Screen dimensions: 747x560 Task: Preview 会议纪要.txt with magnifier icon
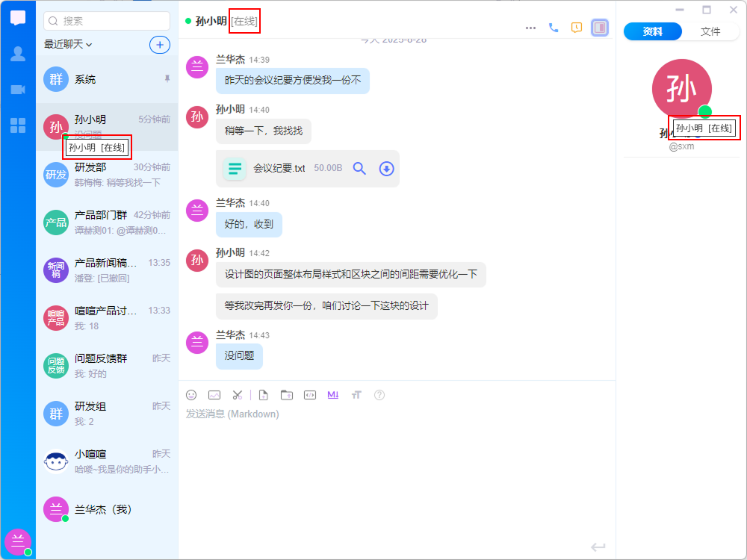(x=359, y=169)
